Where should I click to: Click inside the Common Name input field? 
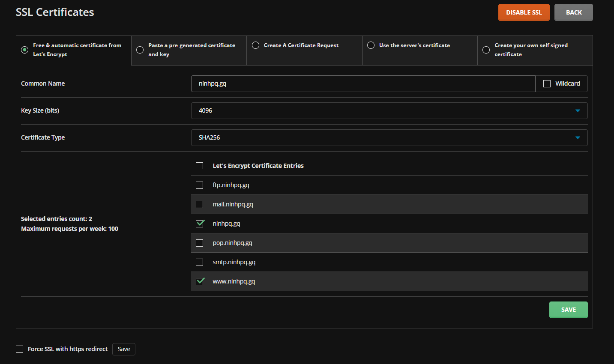pyautogui.click(x=362, y=84)
